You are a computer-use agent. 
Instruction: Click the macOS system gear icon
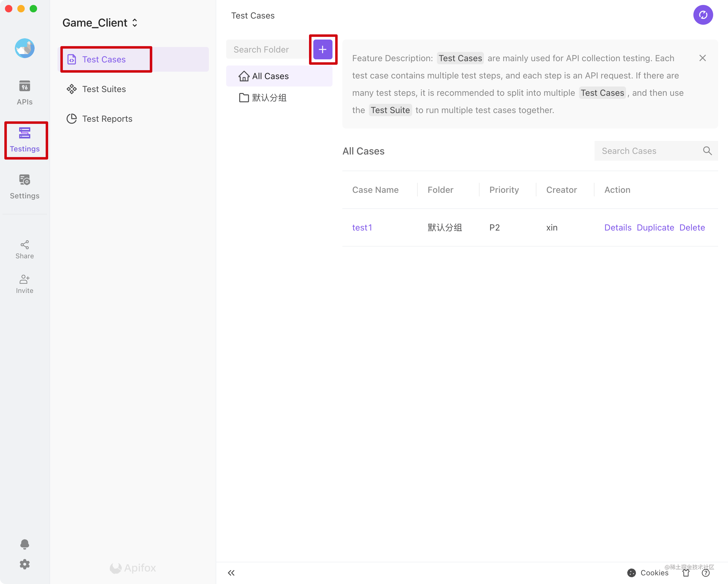click(x=24, y=564)
